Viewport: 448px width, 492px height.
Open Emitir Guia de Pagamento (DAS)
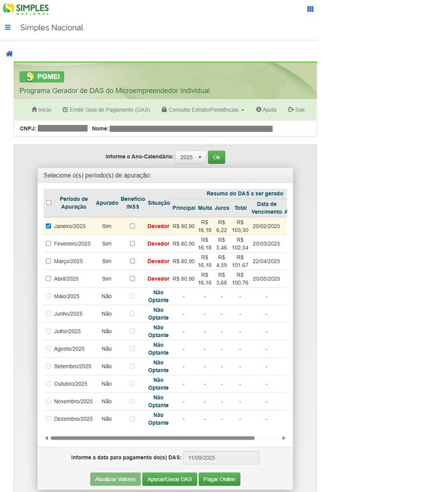(106, 110)
